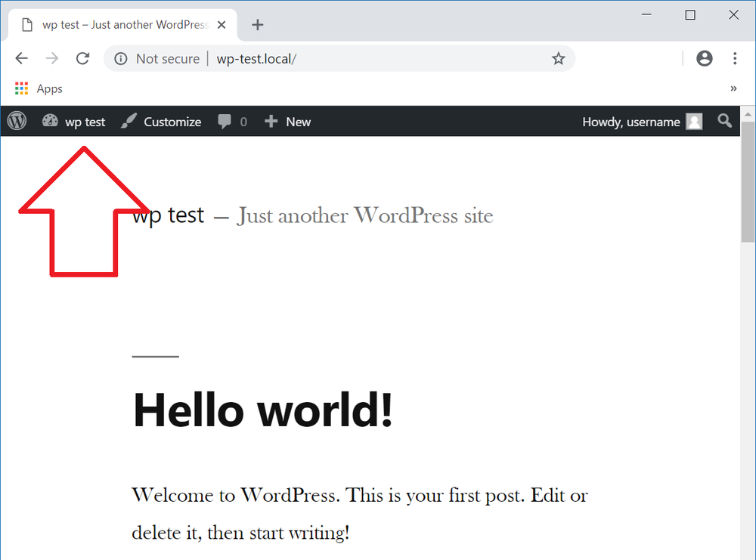Click the browser forward arrow
The height and width of the screenshot is (560, 756).
(x=51, y=58)
